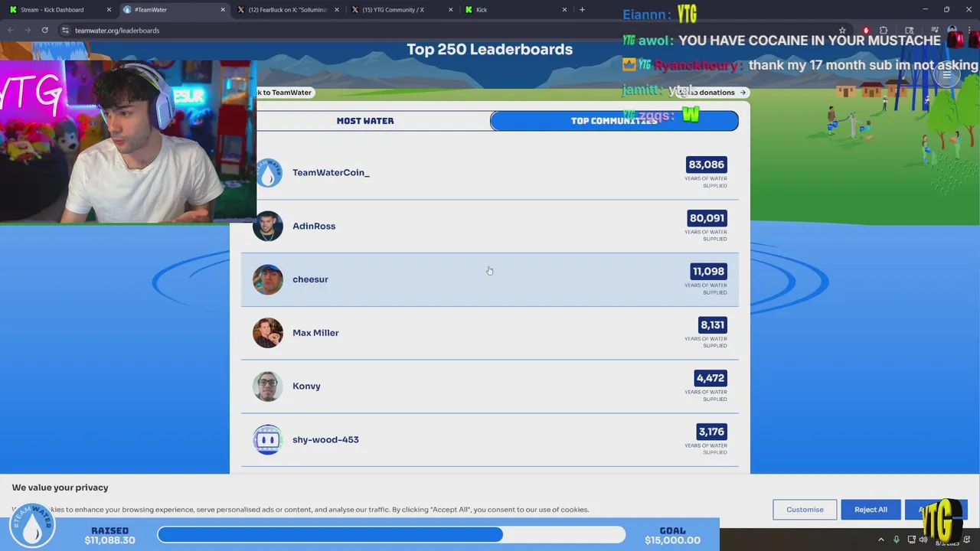Open Konvy profile avatar
Screen dimensions: 980x551
click(x=268, y=386)
